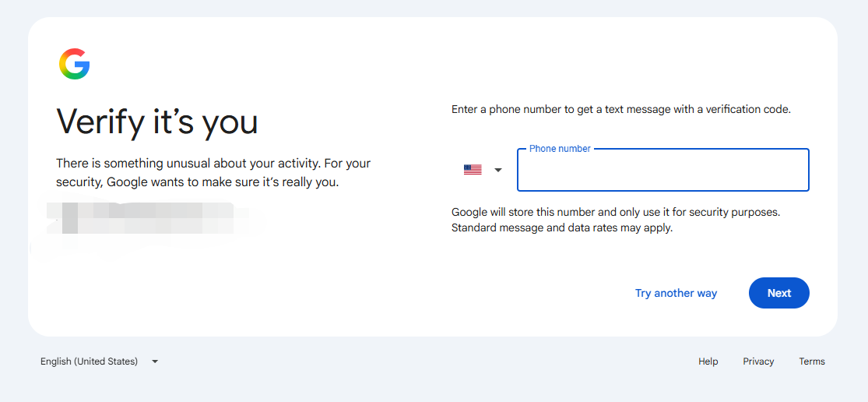Expand the country code dropdown arrow

tap(497, 170)
